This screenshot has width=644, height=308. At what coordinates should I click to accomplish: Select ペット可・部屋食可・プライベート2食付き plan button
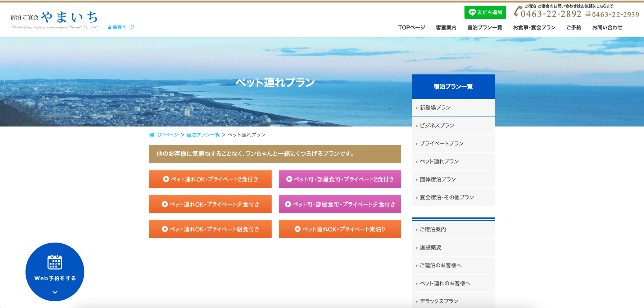click(x=340, y=179)
